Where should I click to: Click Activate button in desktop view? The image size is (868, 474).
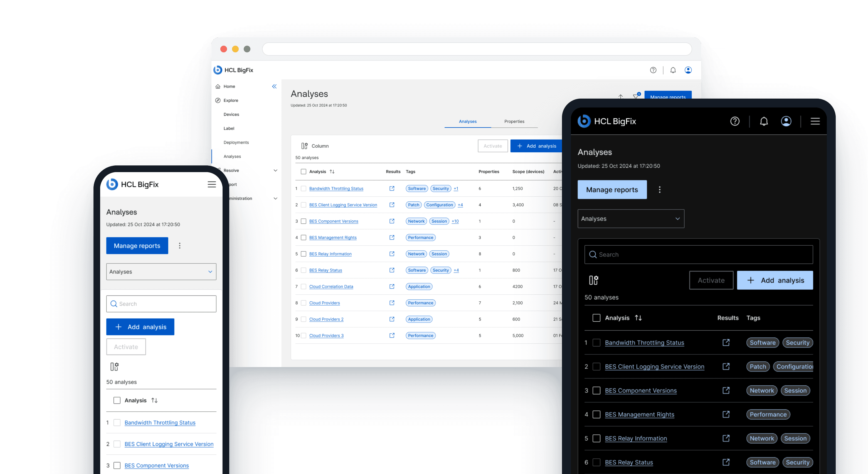tap(493, 146)
